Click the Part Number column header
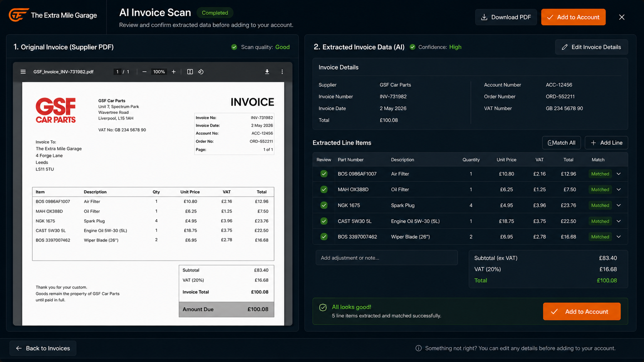Screen dimensions: 644x362 pos(351,160)
